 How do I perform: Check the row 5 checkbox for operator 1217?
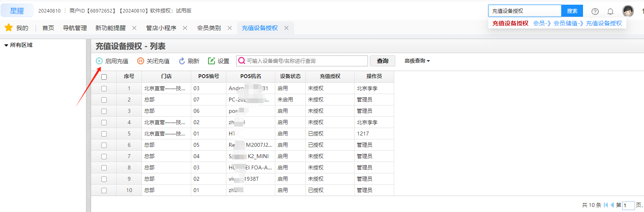click(104, 134)
